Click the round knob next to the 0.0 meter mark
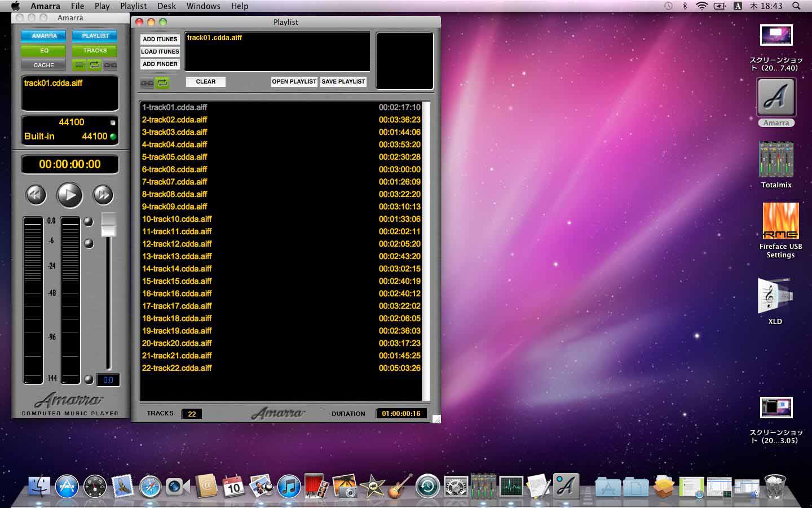Screen dimensions: 812x508 (89, 221)
